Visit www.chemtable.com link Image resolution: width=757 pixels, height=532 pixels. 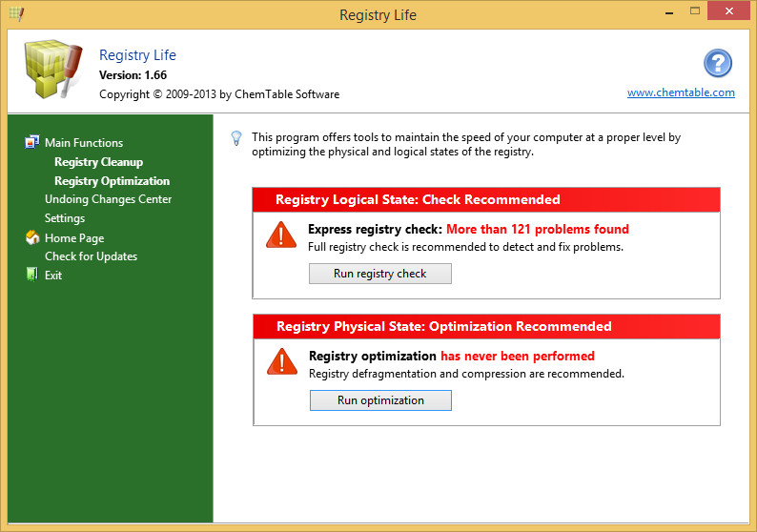pos(681,92)
